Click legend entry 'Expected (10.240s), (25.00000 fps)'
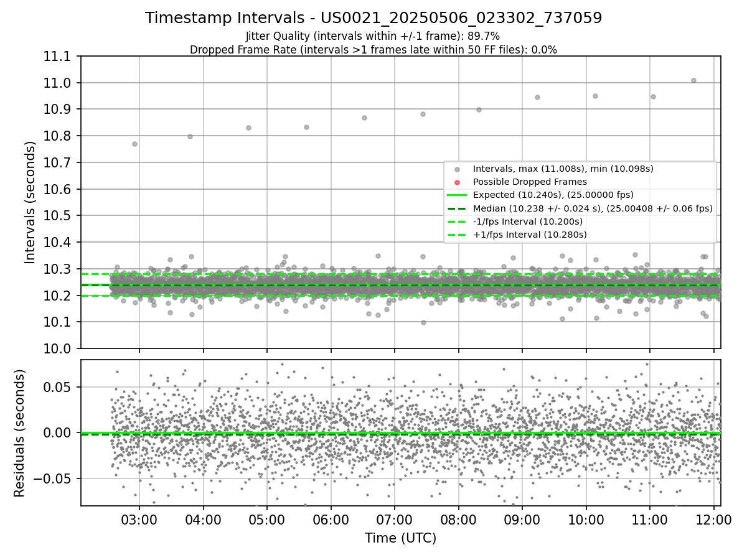 click(553, 195)
